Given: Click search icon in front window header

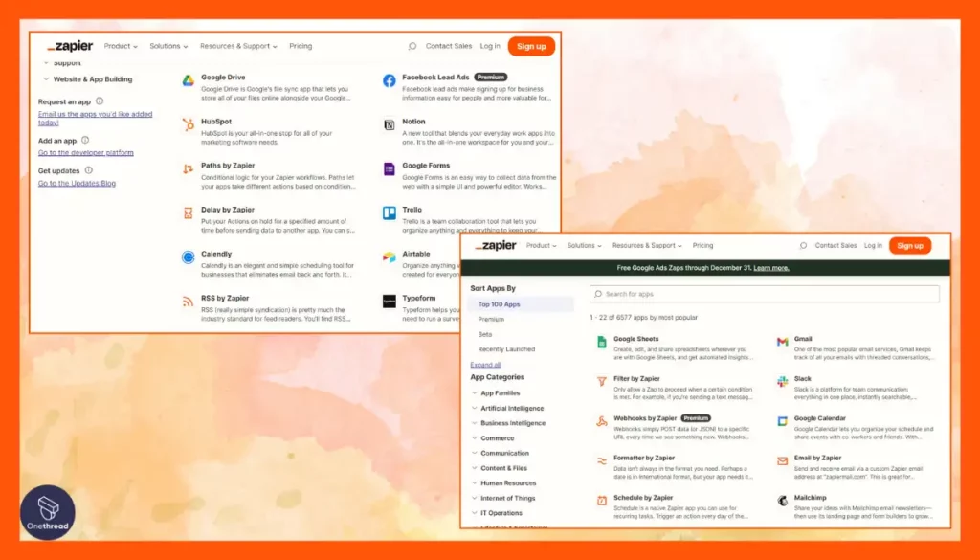Looking at the screenshot, I should click(x=803, y=246).
